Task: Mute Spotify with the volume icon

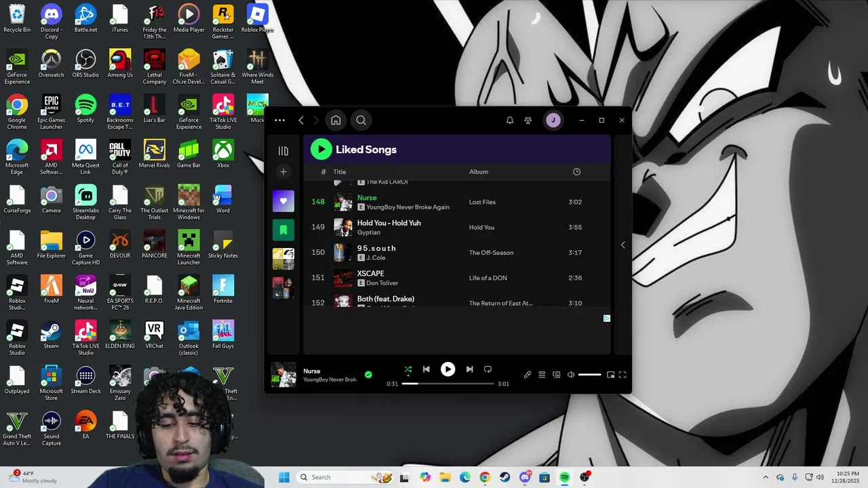Action: pyautogui.click(x=571, y=375)
